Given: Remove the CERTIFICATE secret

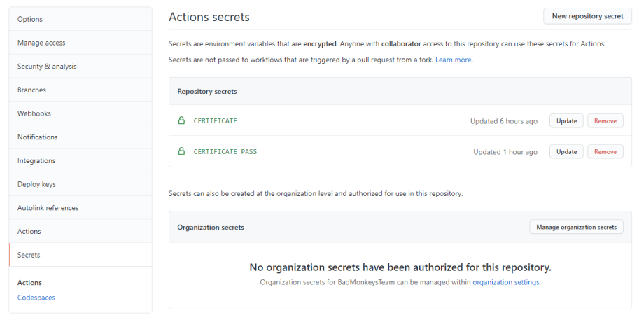Looking at the screenshot, I should (605, 120).
